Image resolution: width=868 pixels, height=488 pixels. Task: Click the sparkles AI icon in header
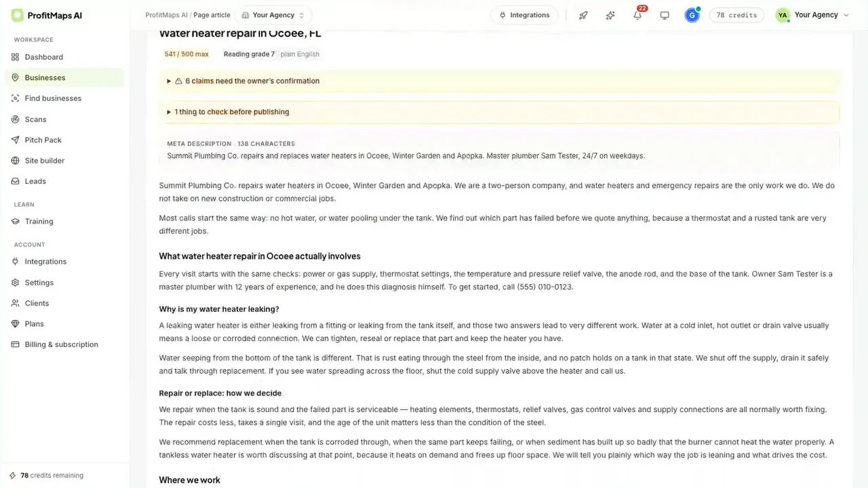coord(610,15)
